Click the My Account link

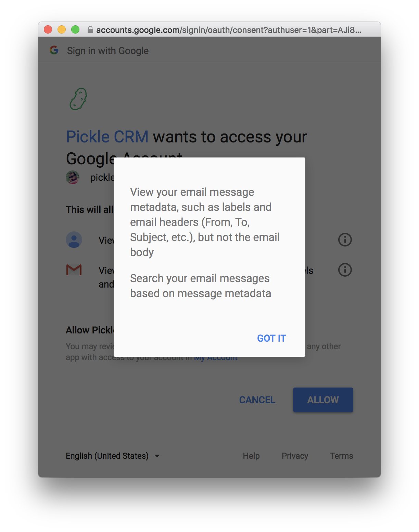[x=216, y=358]
